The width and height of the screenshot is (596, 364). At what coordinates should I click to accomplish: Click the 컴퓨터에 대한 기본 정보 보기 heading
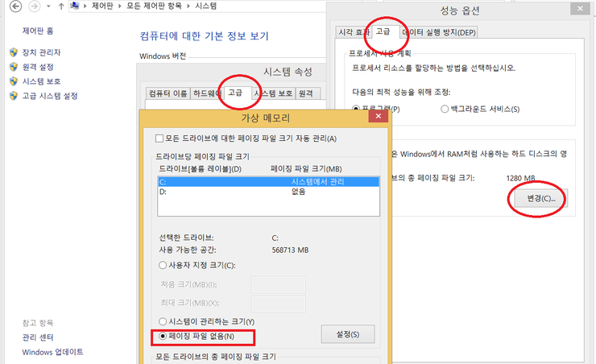tap(204, 36)
